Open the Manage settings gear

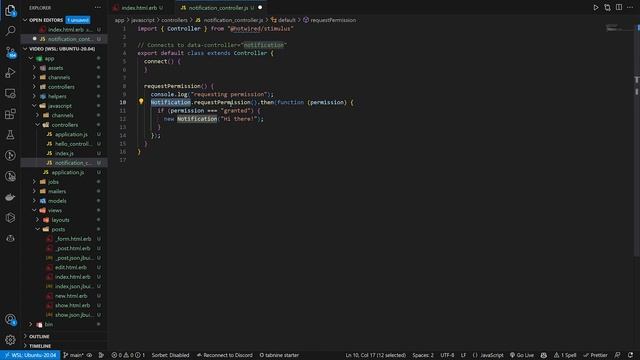[10, 340]
